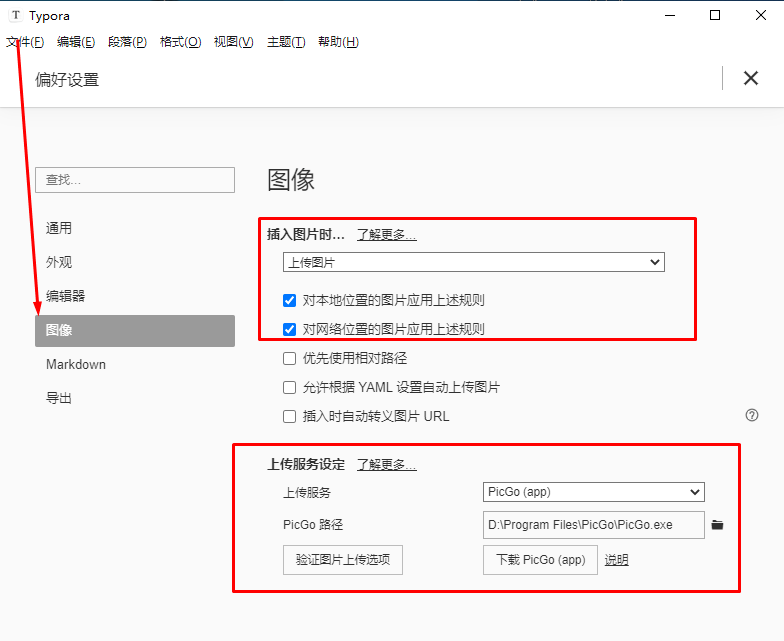Open the 视图(V) menu

[234, 42]
